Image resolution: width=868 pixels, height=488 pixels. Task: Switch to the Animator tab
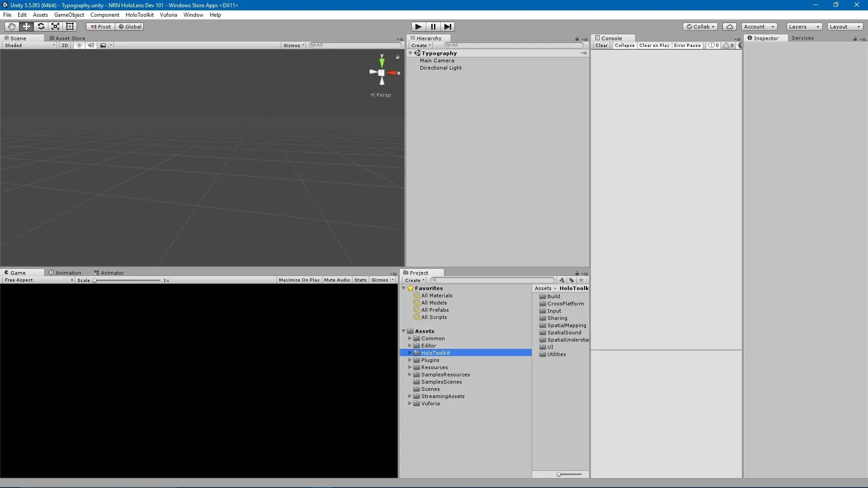click(x=109, y=273)
